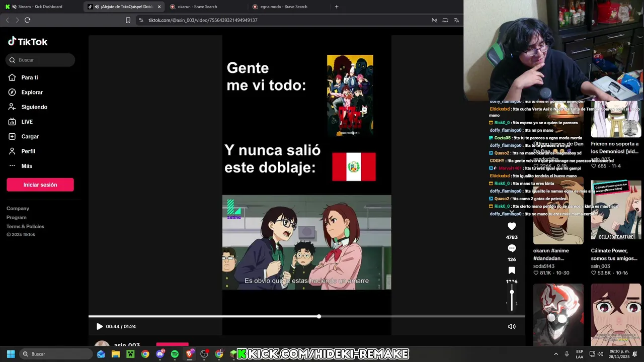The width and height of the screenshot is (644, 362).
Task: Bookmark this page in Brave
Action: (128, 20)
